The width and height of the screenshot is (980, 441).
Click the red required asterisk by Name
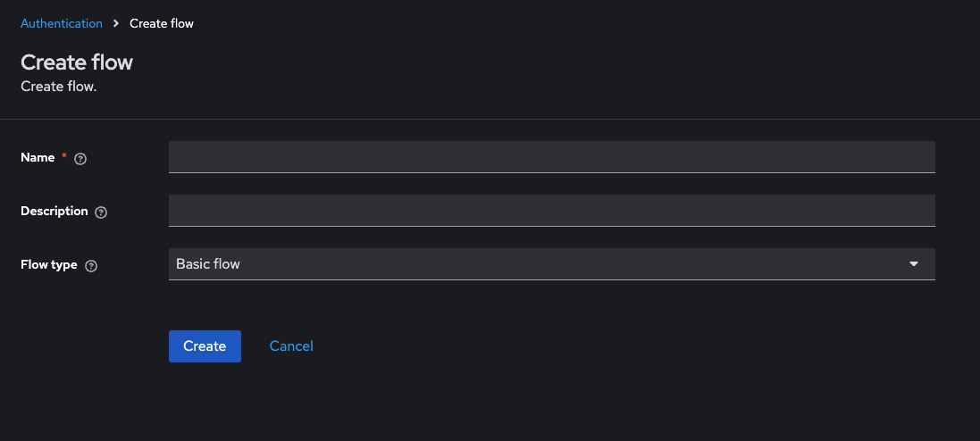(x=64, y=157)
